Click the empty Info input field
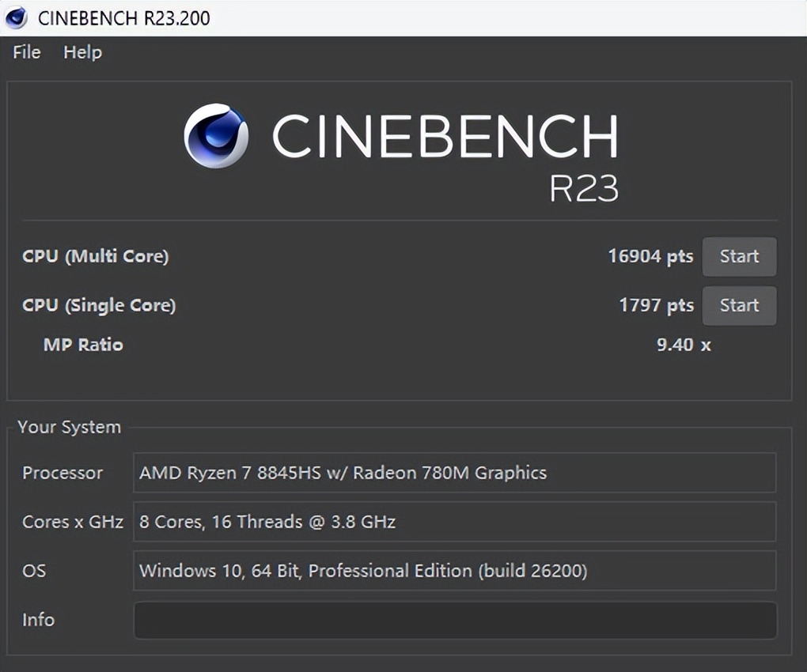This screenshot has width=807, height=672. (455, 620)
